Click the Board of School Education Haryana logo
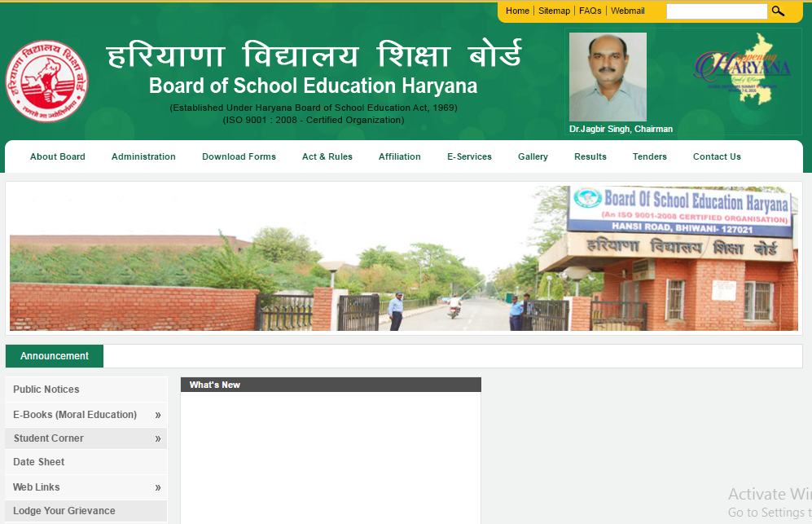Viewport: 812px width, 524px height. [46, 81]
